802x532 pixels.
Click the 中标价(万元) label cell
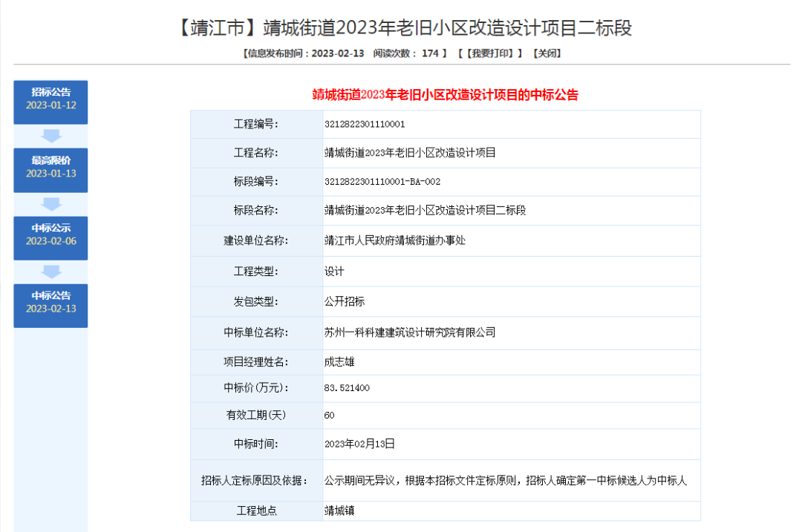[256, 388]
